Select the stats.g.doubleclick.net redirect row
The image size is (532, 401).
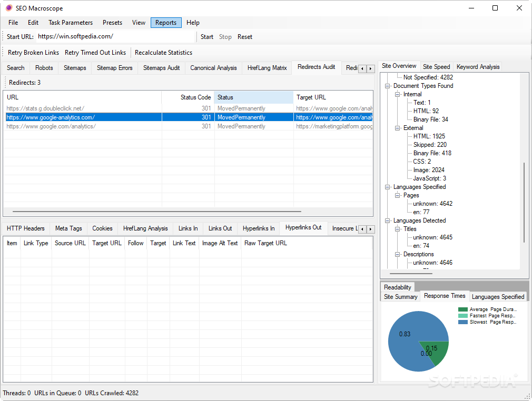(x=188, y=108)
